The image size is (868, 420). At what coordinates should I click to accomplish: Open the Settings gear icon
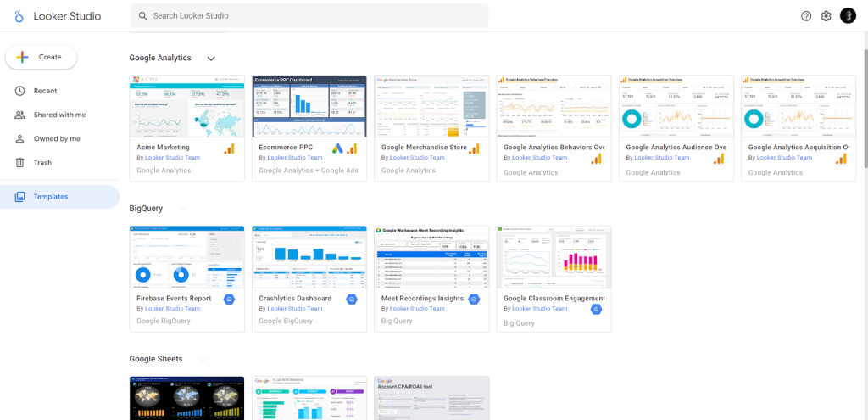coord(826,16)
